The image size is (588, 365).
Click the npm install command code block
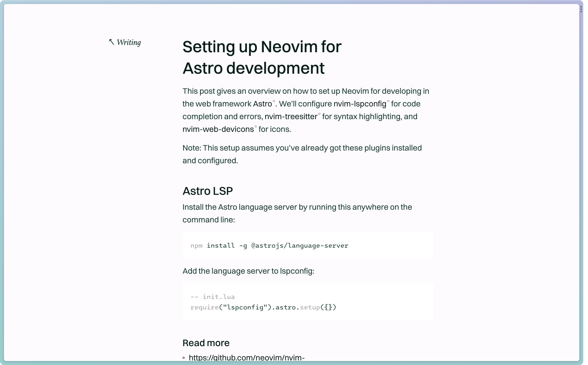269,245
